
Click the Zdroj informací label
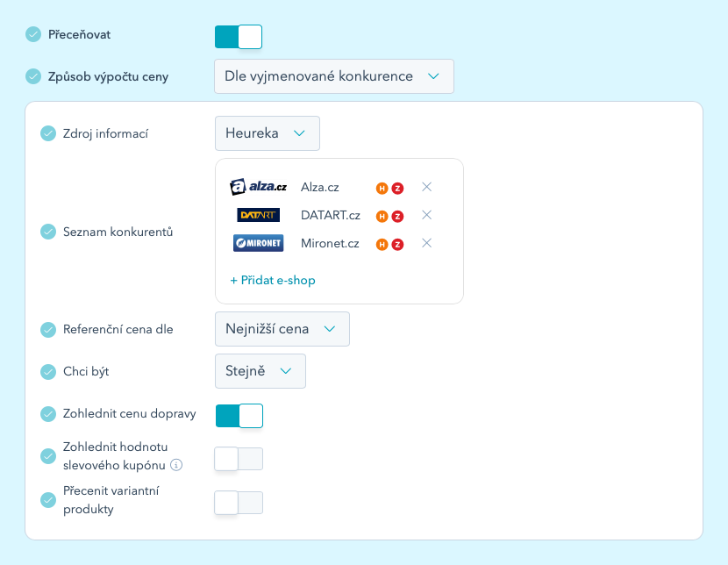(105, 133)
